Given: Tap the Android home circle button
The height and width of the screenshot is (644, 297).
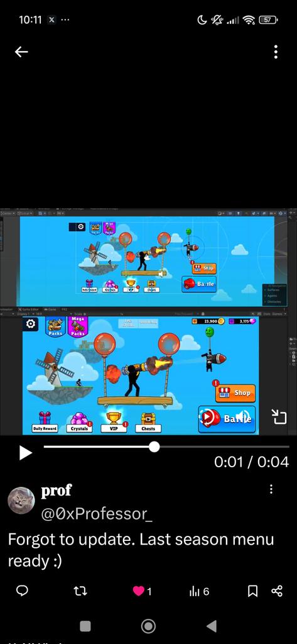Looking at the screenshot, I should (x=148, y=626).
